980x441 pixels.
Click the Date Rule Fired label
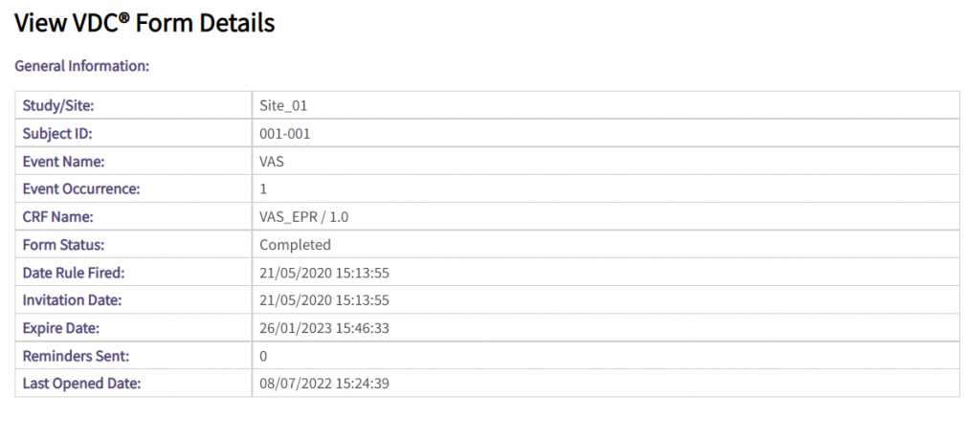coord(74,273)
